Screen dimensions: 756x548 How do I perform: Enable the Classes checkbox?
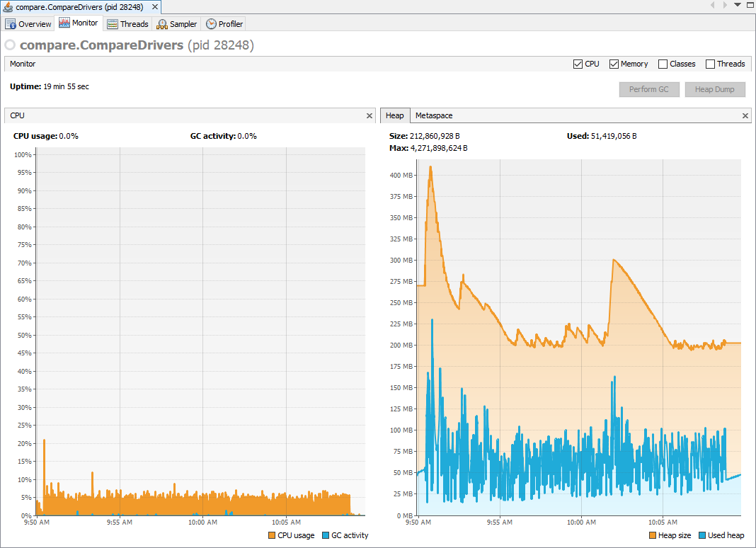[662, 64]
